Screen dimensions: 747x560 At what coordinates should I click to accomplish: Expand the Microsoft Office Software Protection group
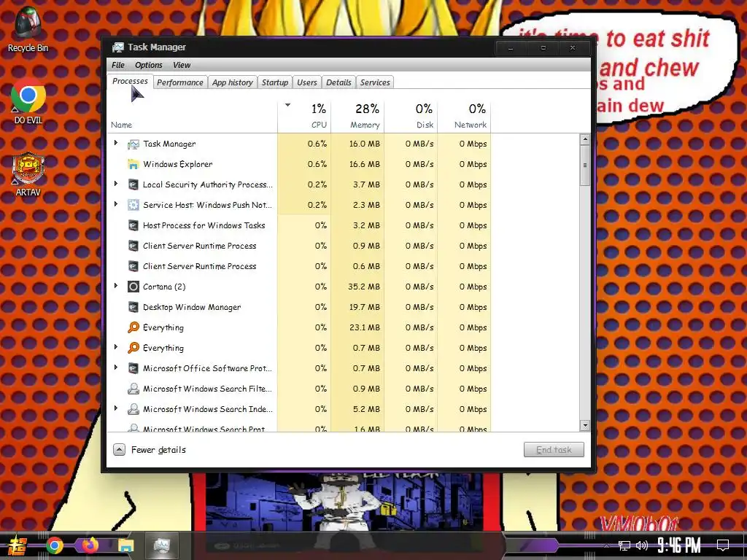(116, 367)
